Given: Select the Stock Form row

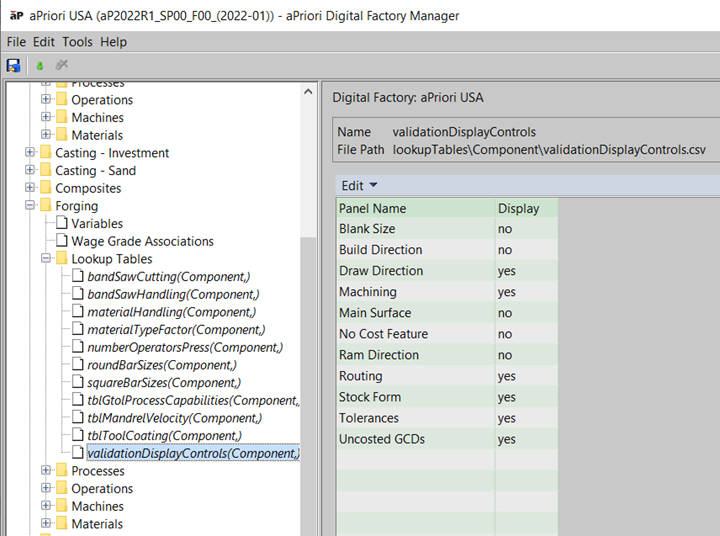Looking at the screenshot, I should [447, 397].
